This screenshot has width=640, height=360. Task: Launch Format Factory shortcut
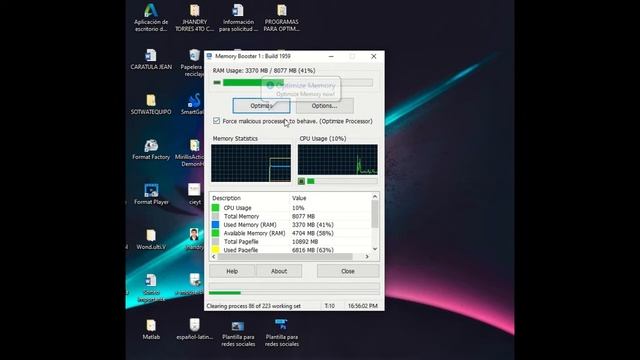[x=151, y=150]
